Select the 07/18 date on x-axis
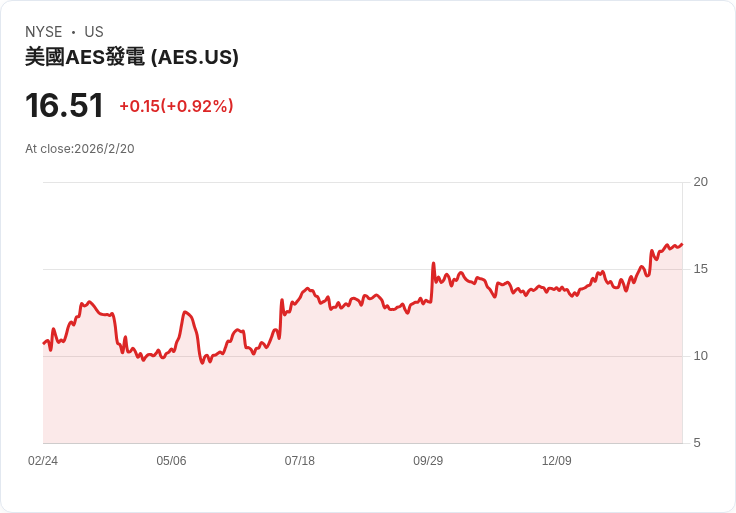The width and height of the screenshot is (736, 513). [300, 461]
